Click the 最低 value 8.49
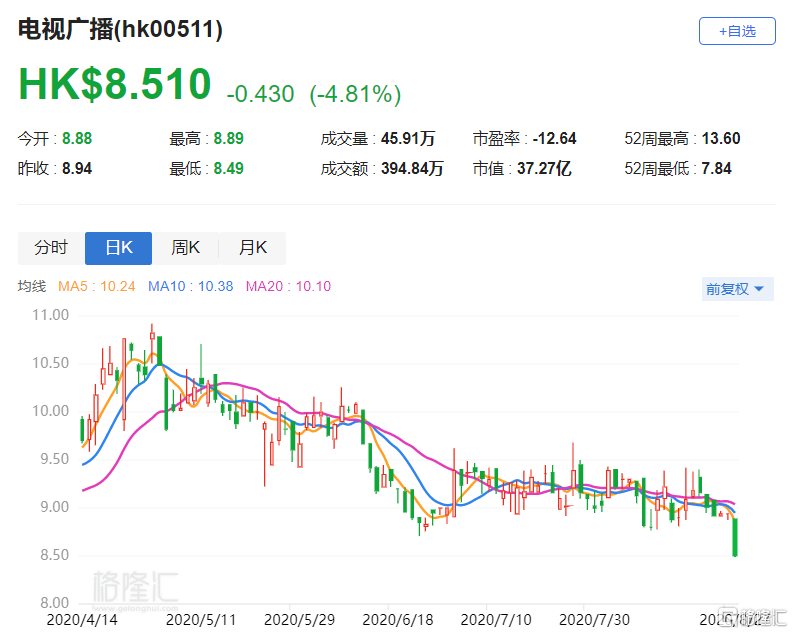The image size is (793, 634). pyautogui.click(x=228, y=168)
